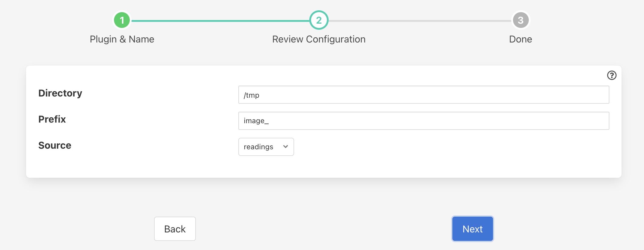Click the Prefix field label
The width and height of the screenshot is (644, 250).
point(52,119)
